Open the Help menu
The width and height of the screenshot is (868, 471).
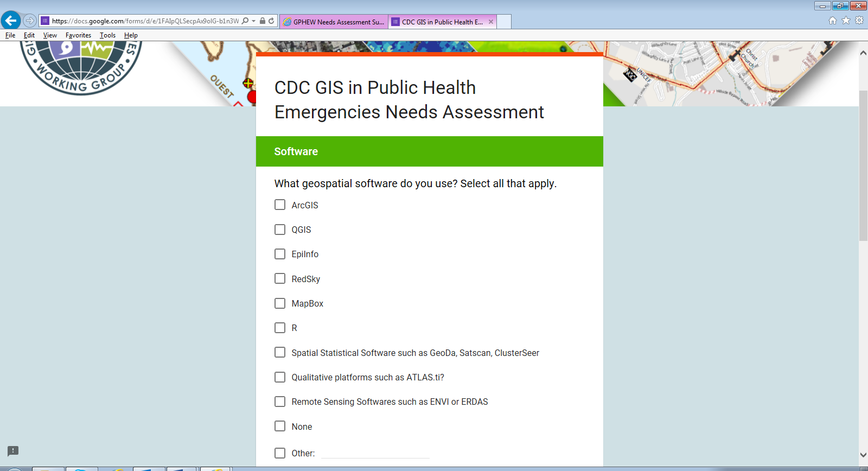coord(131,35)
